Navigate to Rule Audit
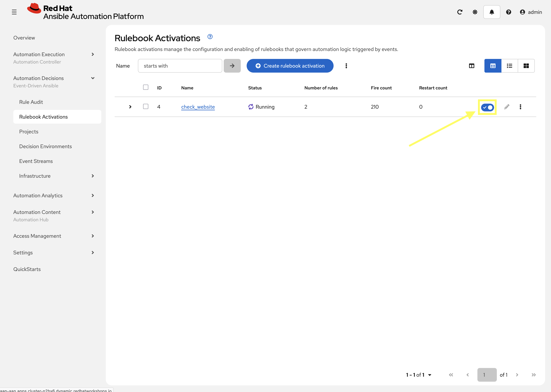Viewport: 551px width, 392px height. click(31, 102)
